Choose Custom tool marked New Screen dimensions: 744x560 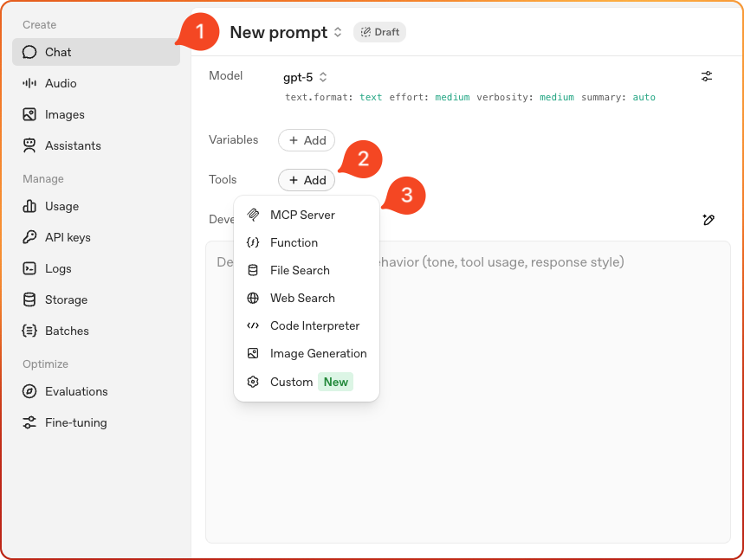coord(292,382)
